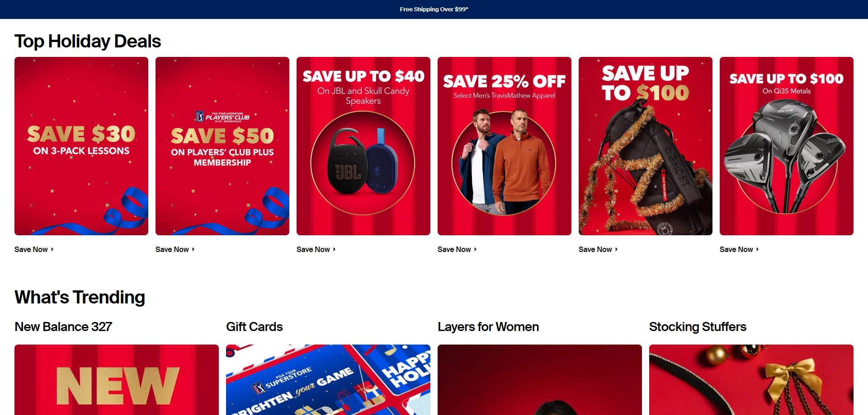Screen dimensions: 868x415
Task: Click Save Now under Players' Club Plus deal
Action: (175, 249)
